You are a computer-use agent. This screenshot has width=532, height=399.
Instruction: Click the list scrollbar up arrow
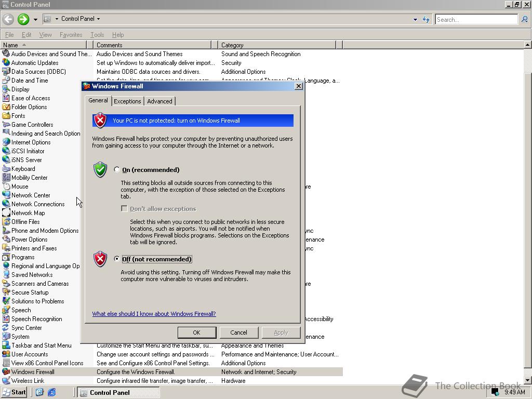(528, 45)
